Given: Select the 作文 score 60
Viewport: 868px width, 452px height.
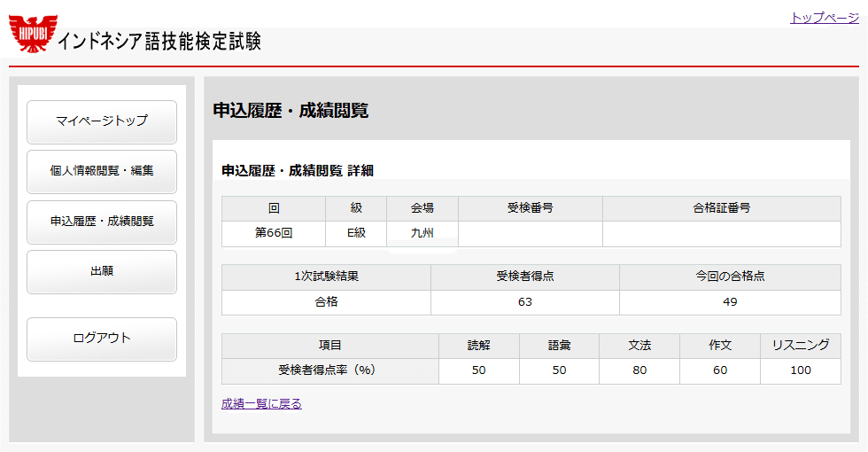Looking at the screenshot, I should pyautogui.click(x=720, y=370).
